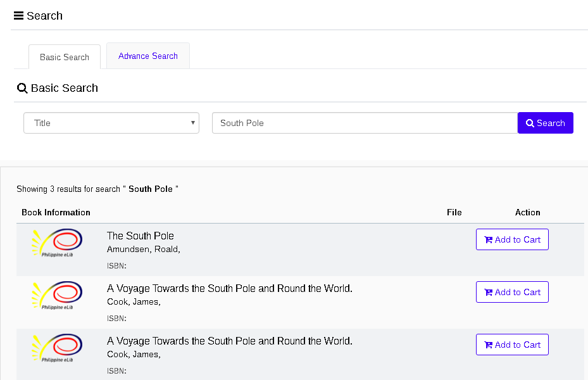
Task: Click Philippine eLib logo for The South Pole
Action: point(57,243)
